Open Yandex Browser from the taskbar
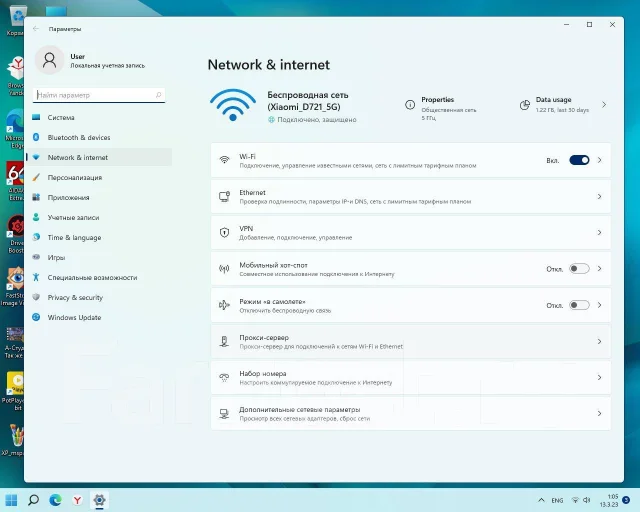The width and height of the screenshot is (640, 512). coord(77,500)
